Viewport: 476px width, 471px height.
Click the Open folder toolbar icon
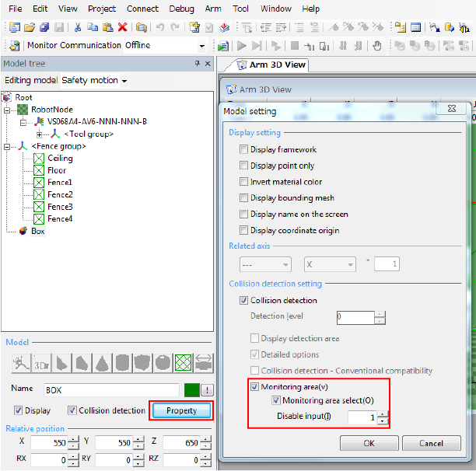pyautogui.click(x=30, y=27)
